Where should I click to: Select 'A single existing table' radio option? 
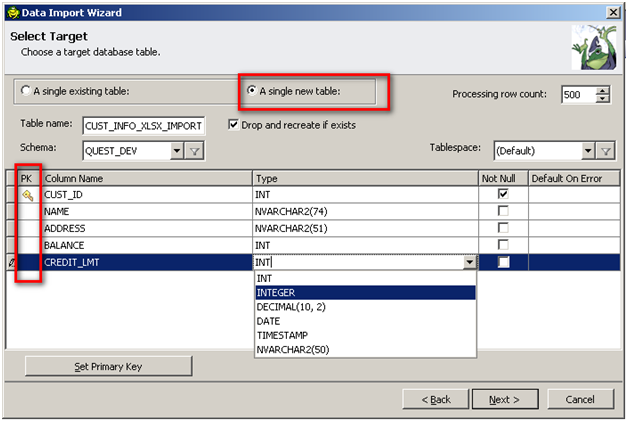[27, 91]
